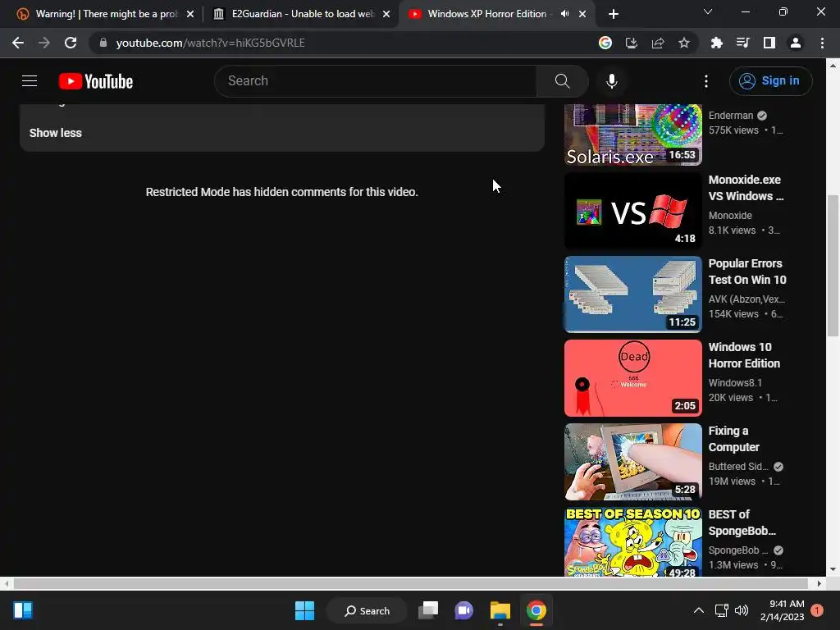Close the Windows XP Horror Edition tab
Screen dimensions: 840x630
[582, 14]
